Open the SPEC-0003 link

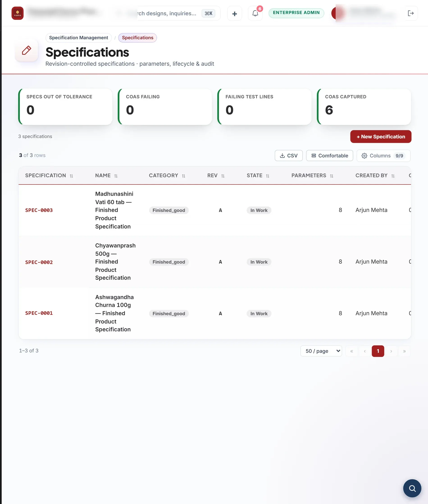click(39, 210)
